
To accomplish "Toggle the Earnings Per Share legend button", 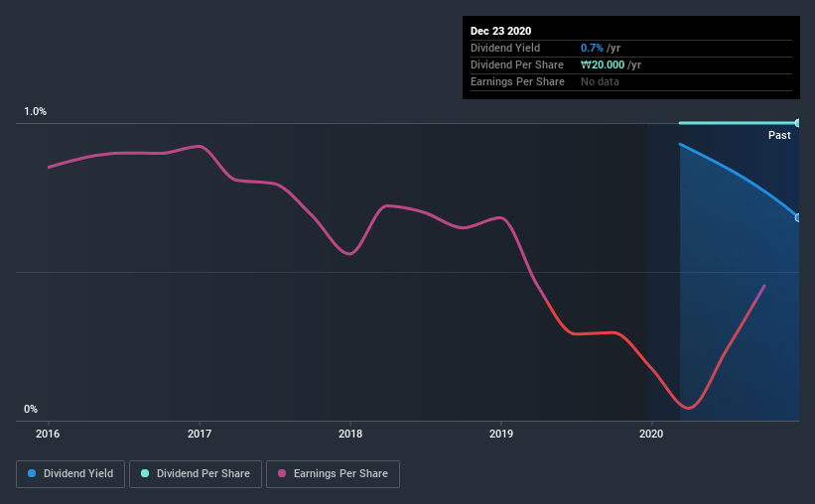I will point(334,474).
